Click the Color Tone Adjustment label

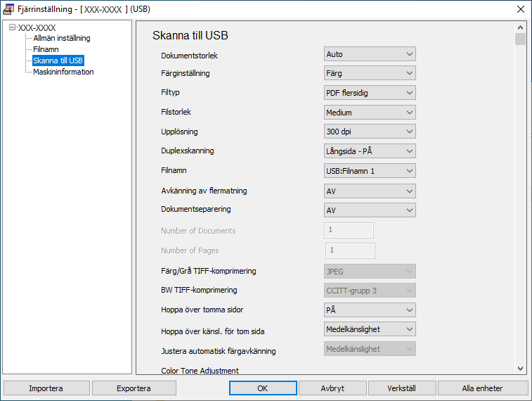(200, 371)
